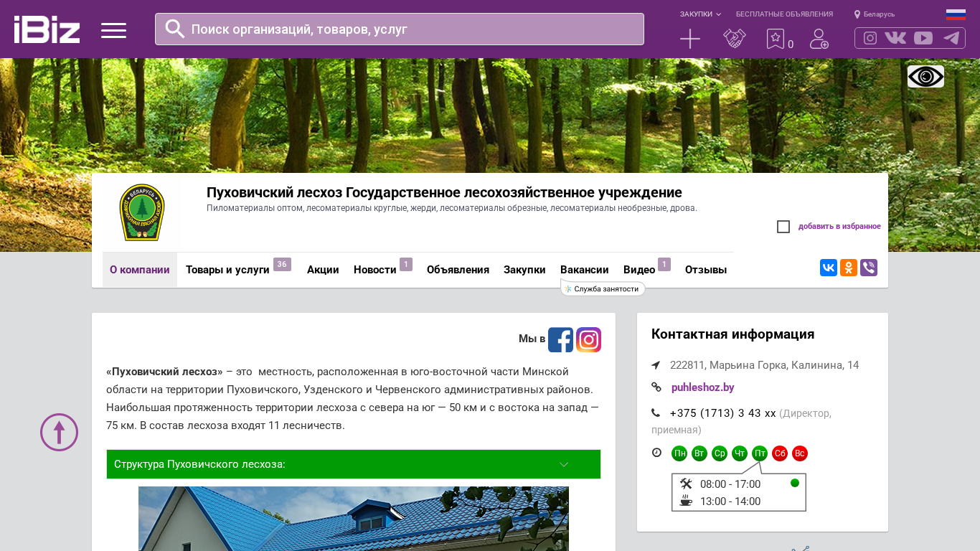Open the handshake partners icon
Image resolution: width=980 pixels, height=551 pixels.
(x=735, y=39)
